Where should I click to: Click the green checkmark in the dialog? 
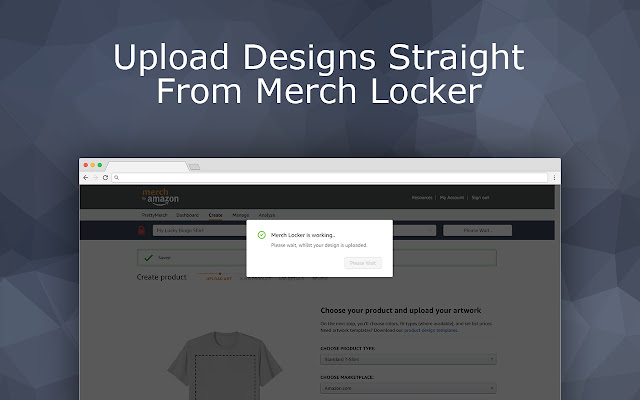click(x=262, y=235)
